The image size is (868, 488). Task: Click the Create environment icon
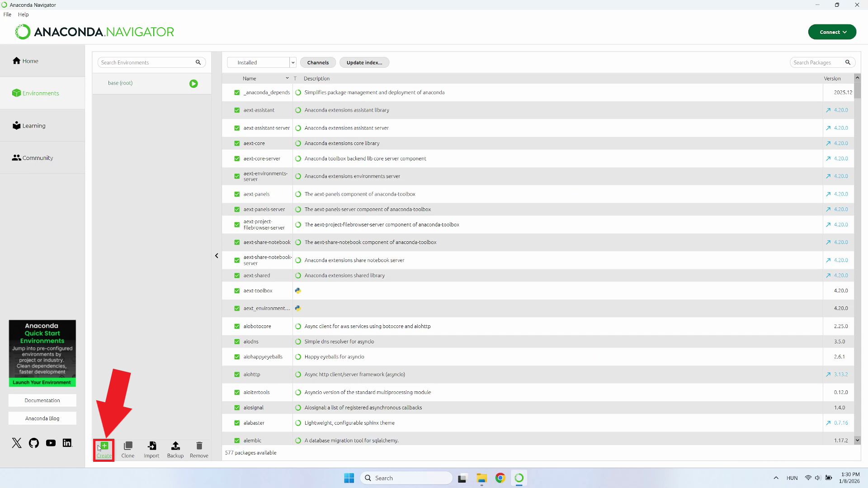click(x=104, y=446)
